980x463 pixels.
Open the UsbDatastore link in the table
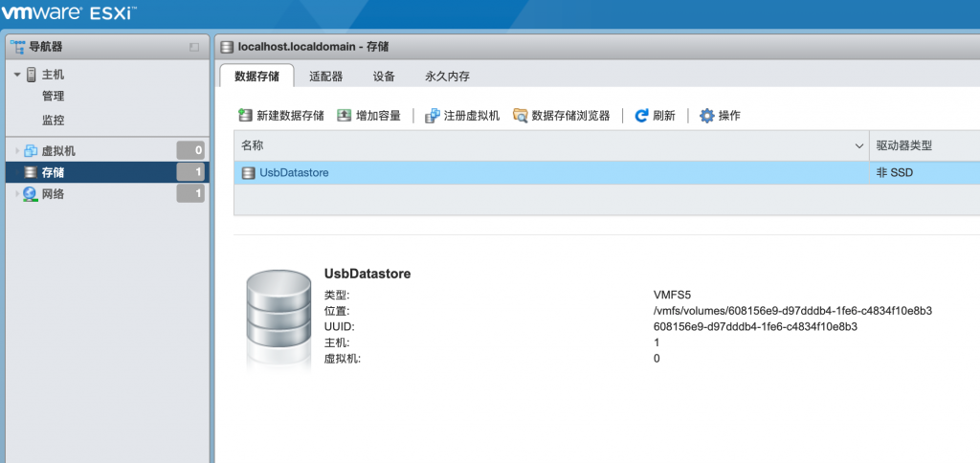pyautogui.click(x=294, y=173)
